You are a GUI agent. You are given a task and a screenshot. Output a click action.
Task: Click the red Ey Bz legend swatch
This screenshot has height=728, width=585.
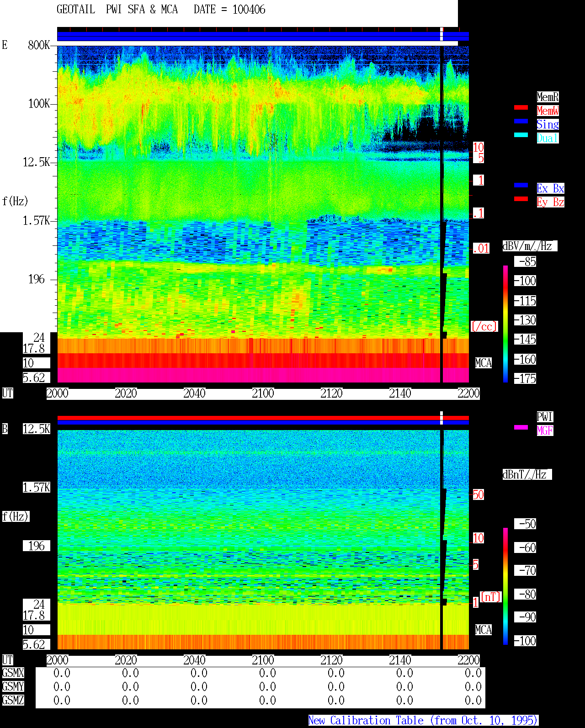521,199
